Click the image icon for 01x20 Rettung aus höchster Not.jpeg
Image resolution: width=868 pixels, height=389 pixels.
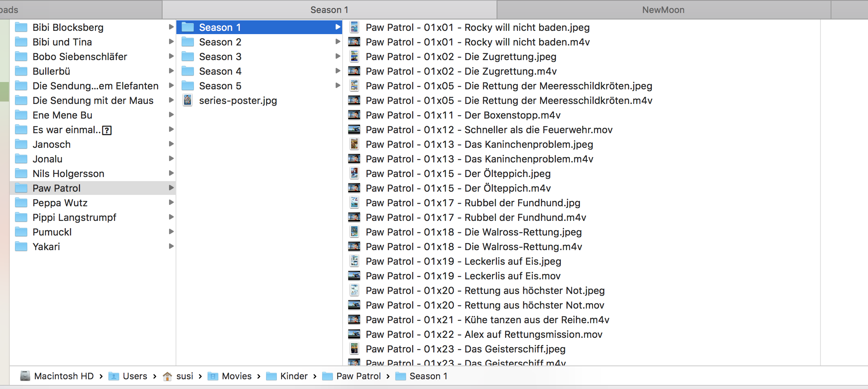(354, 290)
